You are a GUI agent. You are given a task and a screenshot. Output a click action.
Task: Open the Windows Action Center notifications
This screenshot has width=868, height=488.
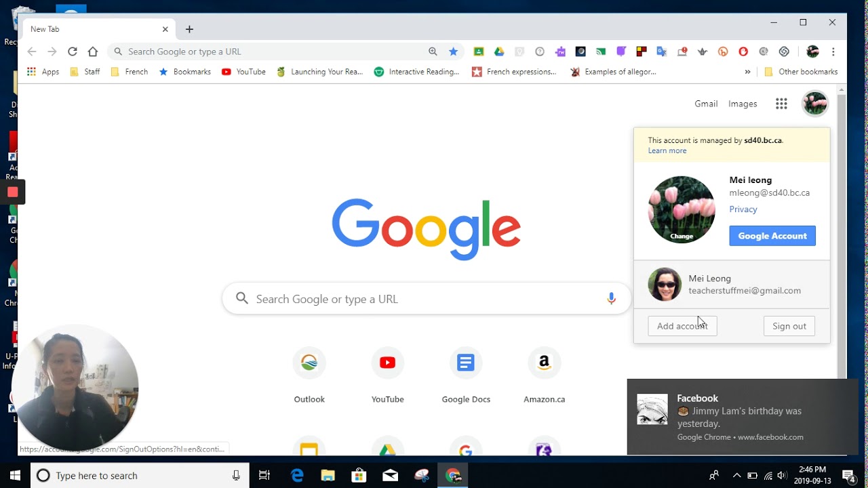[848, 475]
